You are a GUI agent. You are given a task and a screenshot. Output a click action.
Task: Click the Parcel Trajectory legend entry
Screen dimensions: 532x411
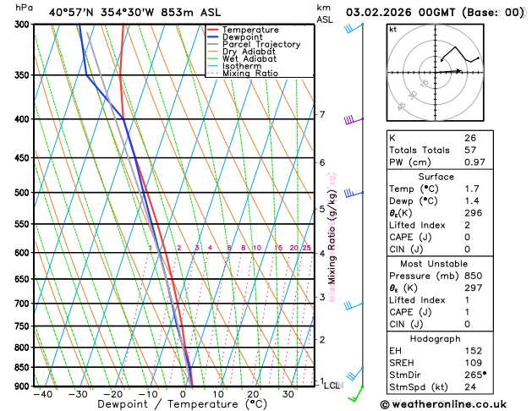tap(254, 45)
